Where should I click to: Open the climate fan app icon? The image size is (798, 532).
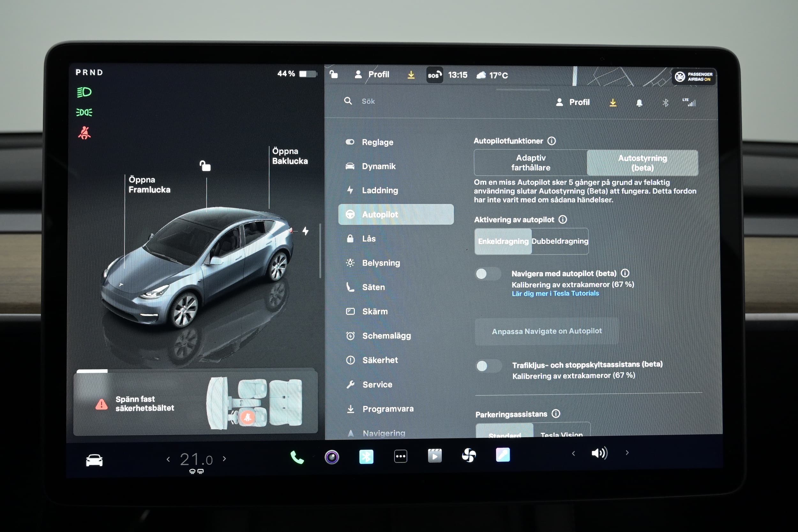[x=469, y=455]
